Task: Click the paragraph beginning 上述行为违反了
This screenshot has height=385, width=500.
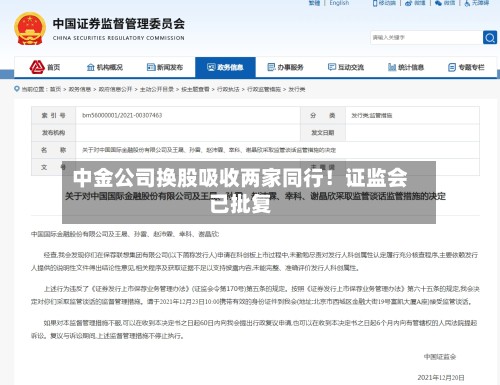Action: click(255, 295)
